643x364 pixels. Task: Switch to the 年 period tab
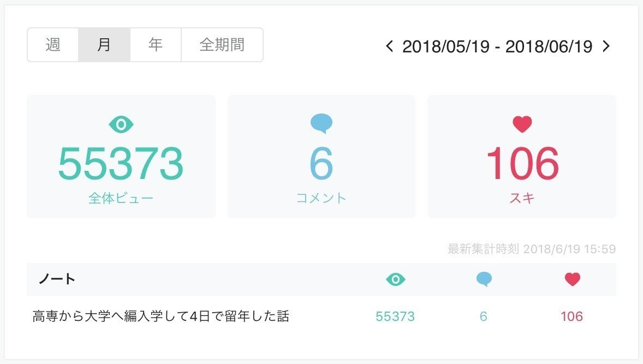click(x=154, y=45)
